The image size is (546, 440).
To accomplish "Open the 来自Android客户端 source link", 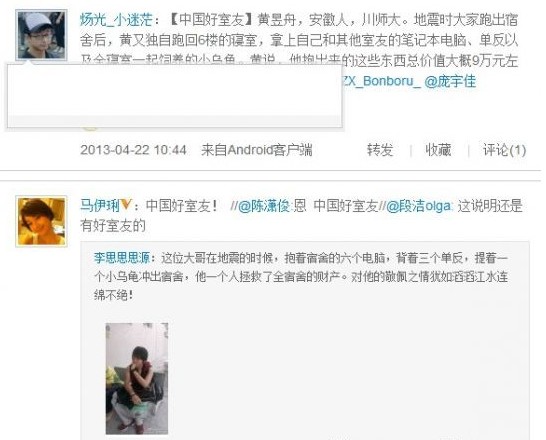I will (x=257, y=150).
